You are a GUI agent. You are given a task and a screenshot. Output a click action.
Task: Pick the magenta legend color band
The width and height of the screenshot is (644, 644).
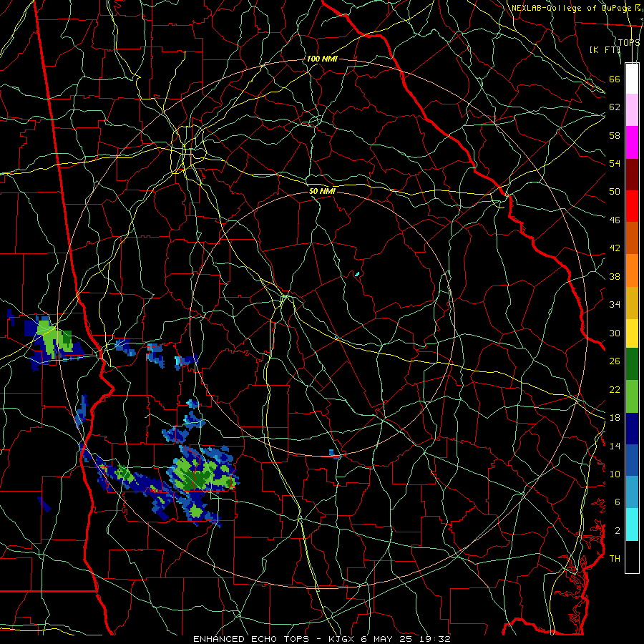[x=632, y=142]
